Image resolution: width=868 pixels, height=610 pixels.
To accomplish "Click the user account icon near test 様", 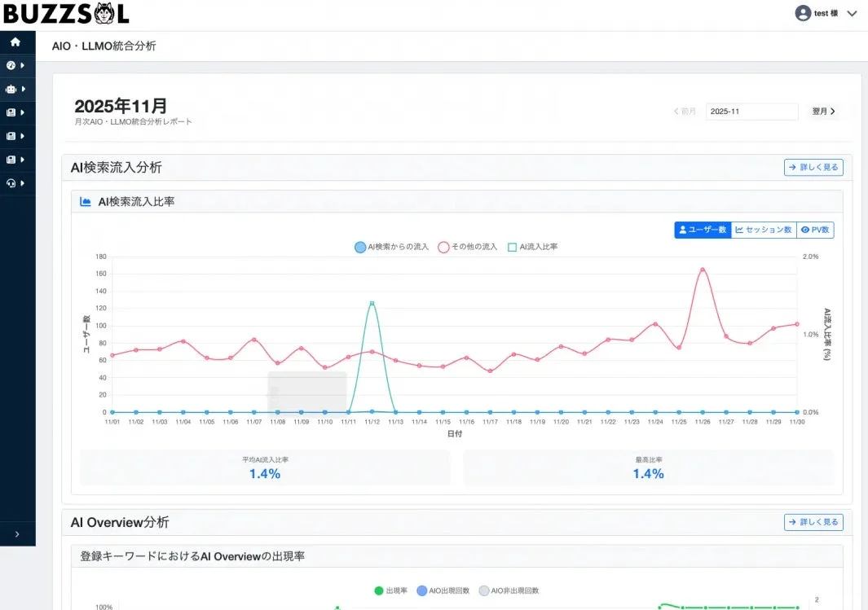I will coord(802,13).
